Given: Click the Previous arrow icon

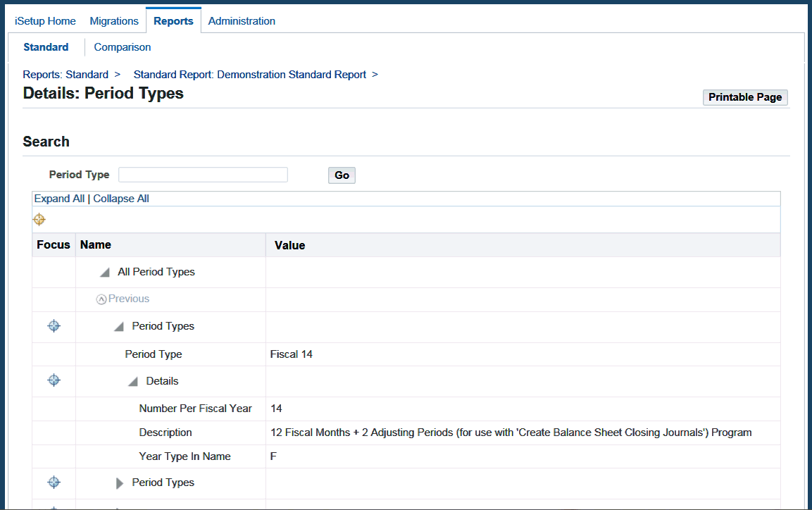Looking at the screenshot, I should pos(101,299).
